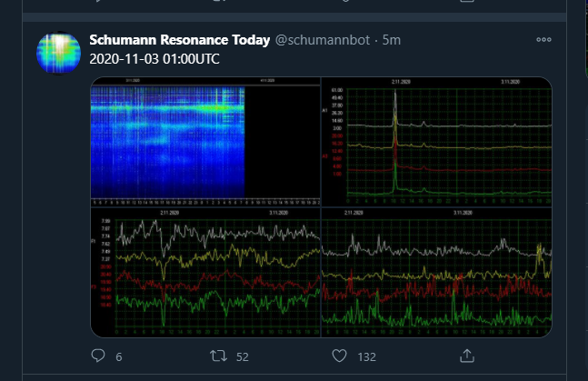Viewport: 588px width, 381px height.
Task: Open the amplitude chart image with the tall spike
Action: (x=437, y=142)
